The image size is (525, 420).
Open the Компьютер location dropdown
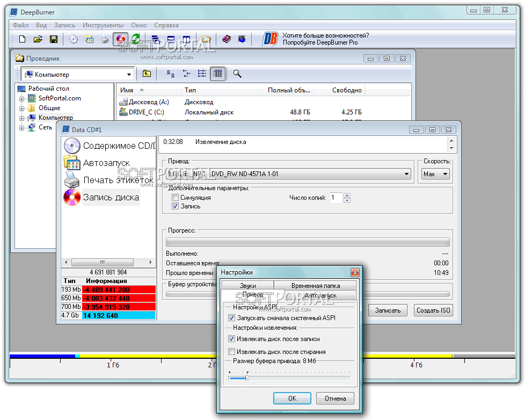129,74
